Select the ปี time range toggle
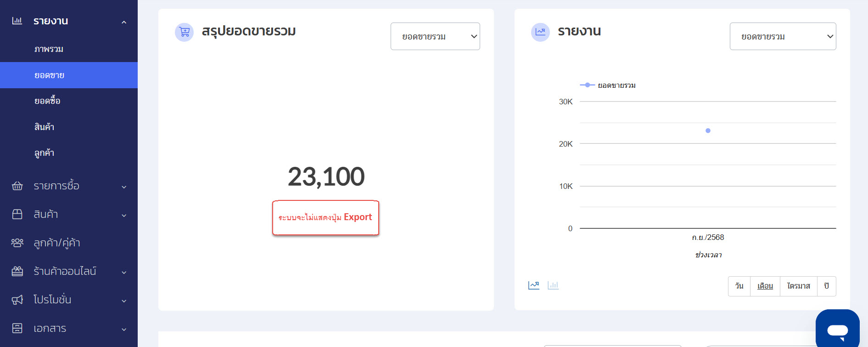The image size is (868, 347). click(826, 286)
